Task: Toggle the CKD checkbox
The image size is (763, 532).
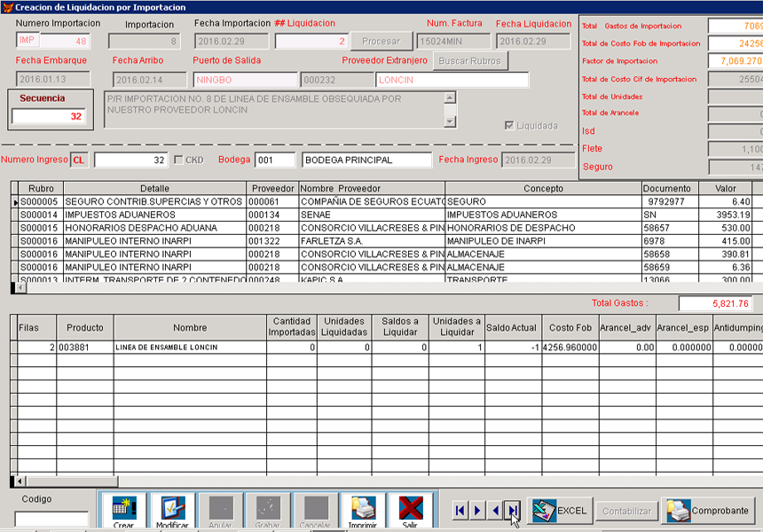Action: click(x=178, y=160)
